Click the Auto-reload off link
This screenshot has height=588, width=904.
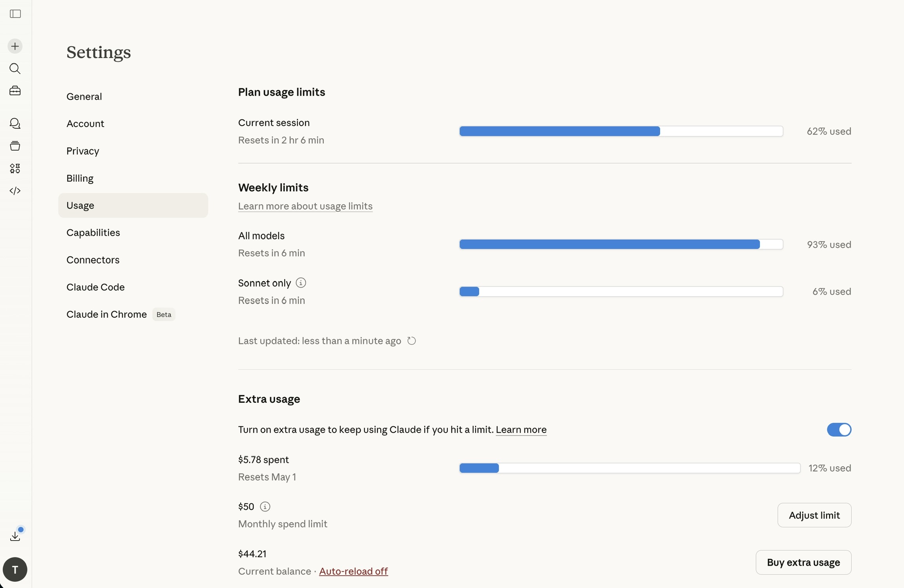(x=353, y=572)
